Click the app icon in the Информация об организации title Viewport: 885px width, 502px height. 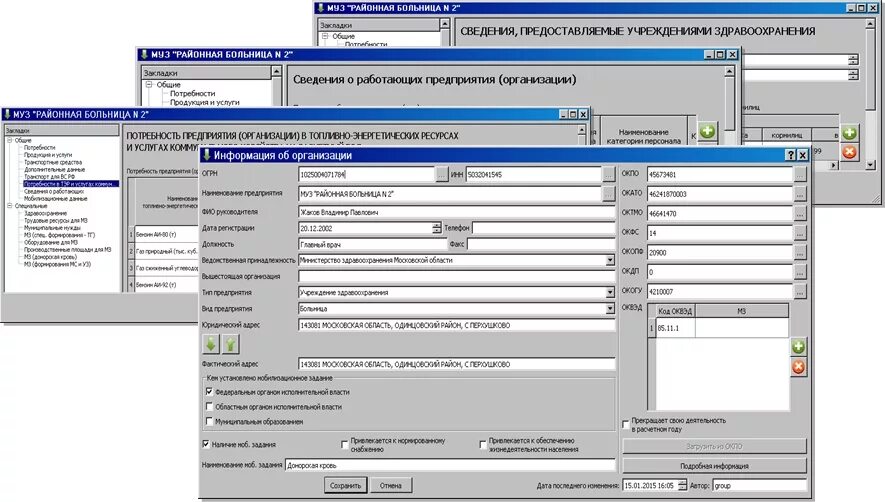click(x=207, y=155)
